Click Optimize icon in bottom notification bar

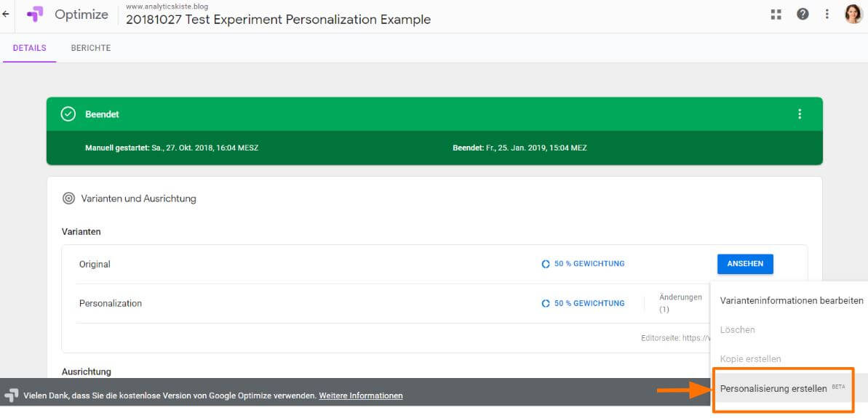(x=11, y=395)
